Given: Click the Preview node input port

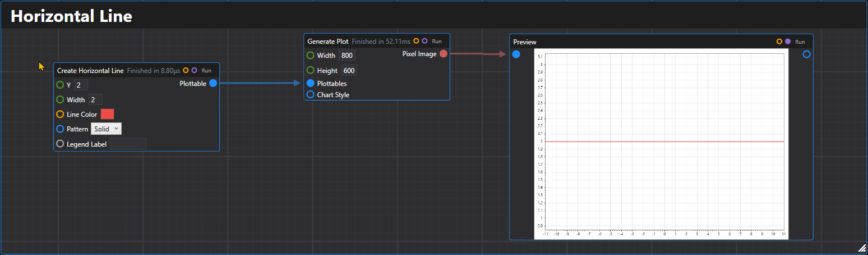Looking at the screenshot, I should point(516,54).
